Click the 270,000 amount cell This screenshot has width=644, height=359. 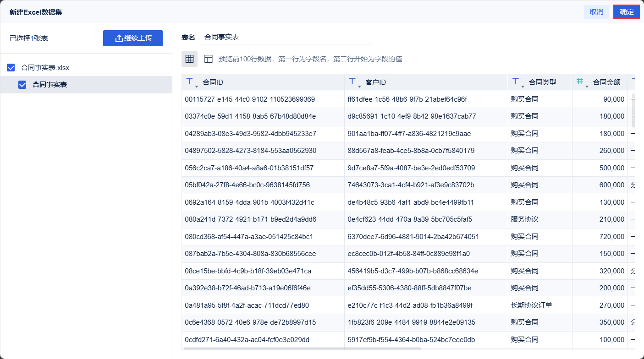click(612, 305)
